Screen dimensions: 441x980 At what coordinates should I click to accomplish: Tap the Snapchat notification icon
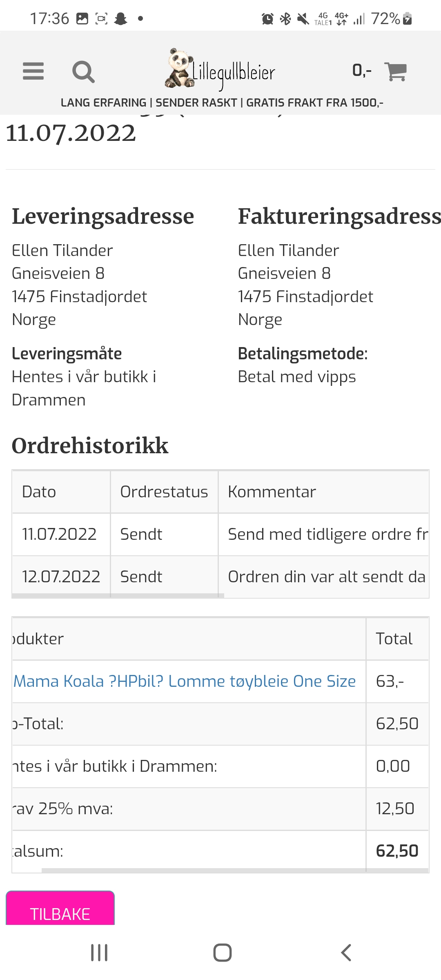pos(120,19)
